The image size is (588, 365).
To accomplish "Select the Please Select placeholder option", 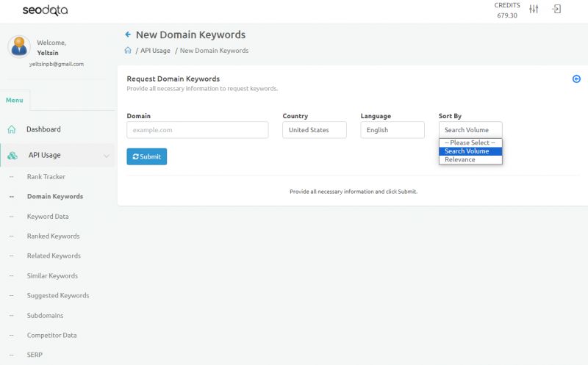I will coord(470,142).
